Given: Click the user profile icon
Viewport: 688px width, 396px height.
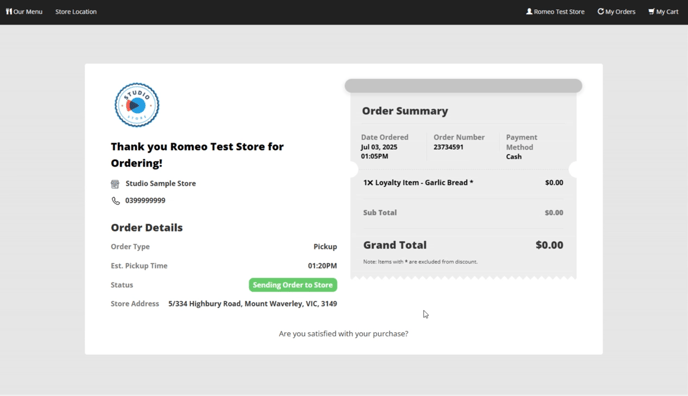Looking at the screenshot, I should 529,11.
